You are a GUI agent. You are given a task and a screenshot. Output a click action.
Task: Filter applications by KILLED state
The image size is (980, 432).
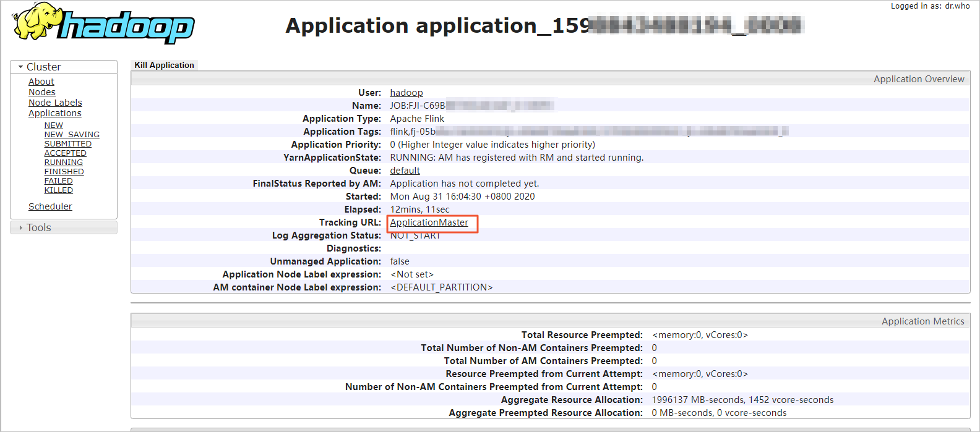[x=59, y=190]
